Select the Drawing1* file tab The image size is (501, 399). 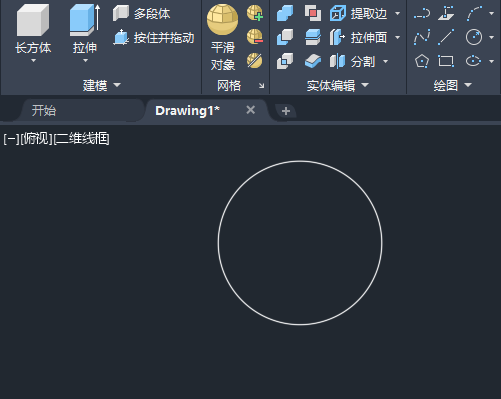(x=187, y=110)
